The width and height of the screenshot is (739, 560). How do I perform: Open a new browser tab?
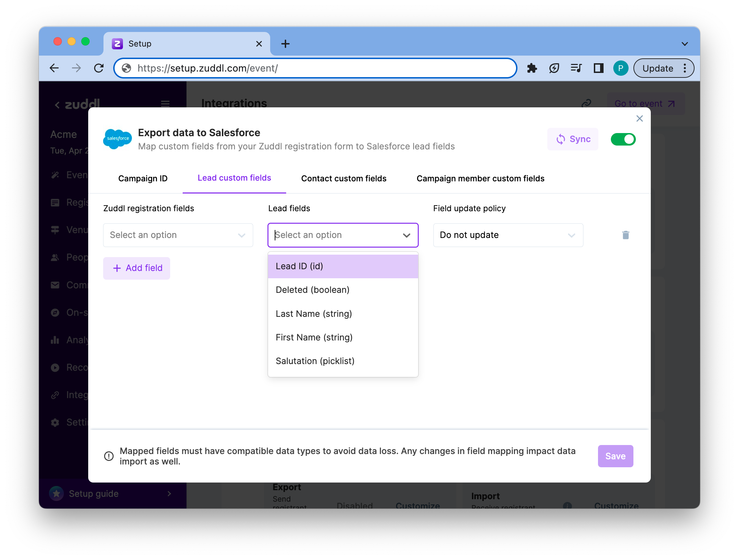pyautogui.click(x=285, y=44)
